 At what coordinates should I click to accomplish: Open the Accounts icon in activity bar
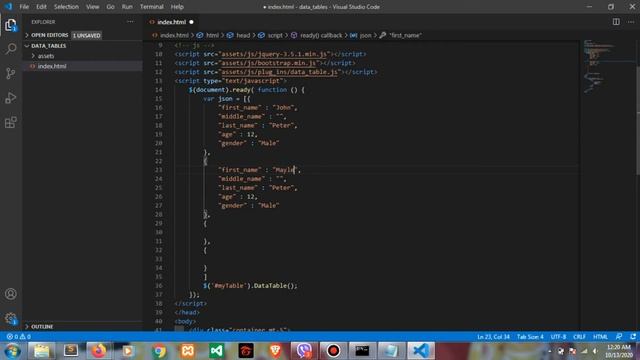point(11,294)
